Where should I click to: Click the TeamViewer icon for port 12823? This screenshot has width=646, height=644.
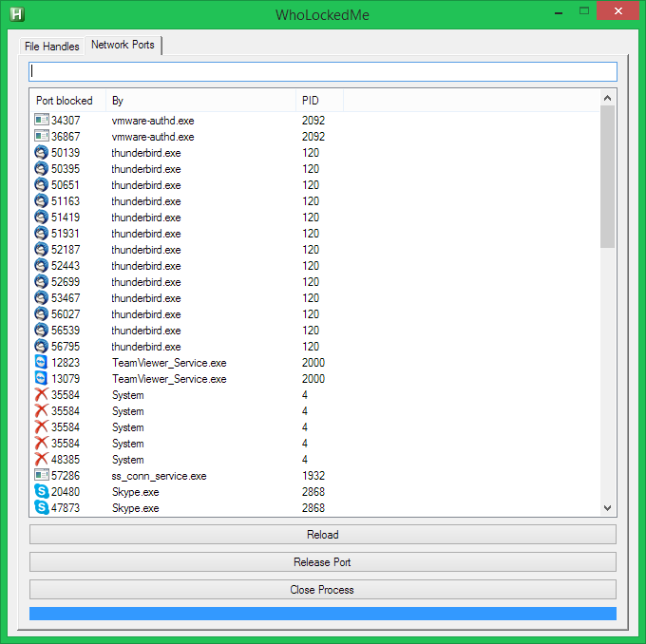pos(41,362)
